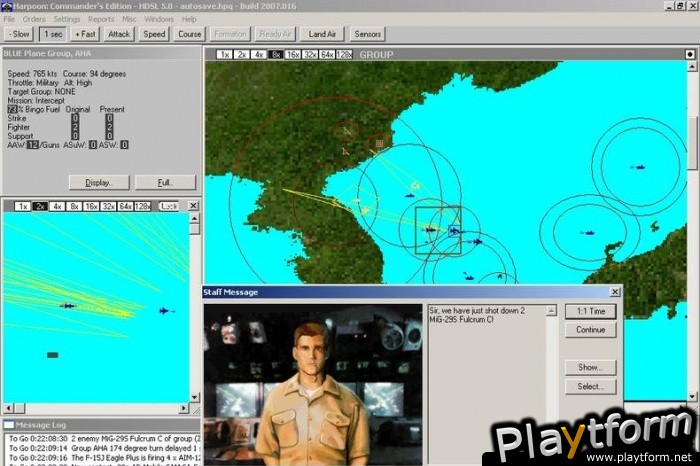Click log entry 'The F-15J Eagle Plus is firing'
The height and width of the screenshot is (466, 700).
[x=104, y=458]
